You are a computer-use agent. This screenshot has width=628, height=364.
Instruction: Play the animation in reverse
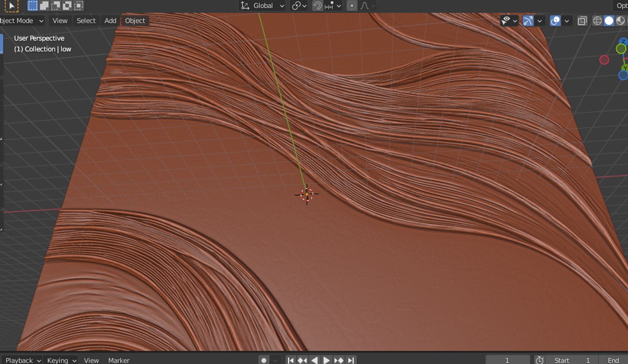[314, 360]
